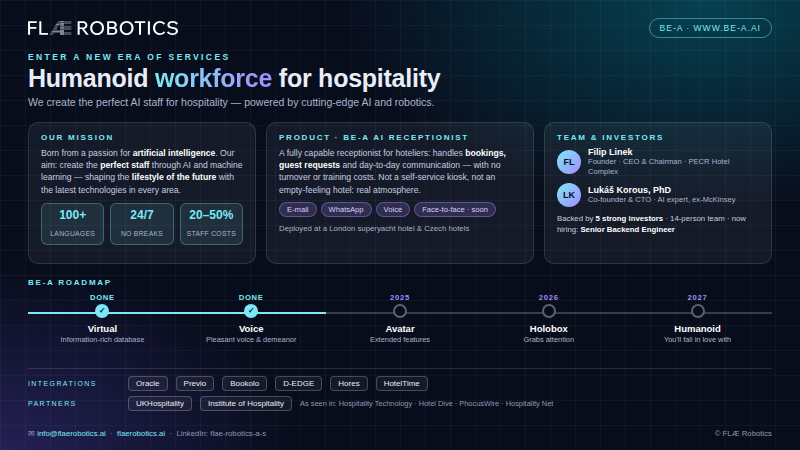Select the Bookolo integration chip

(x=244, y=383)
